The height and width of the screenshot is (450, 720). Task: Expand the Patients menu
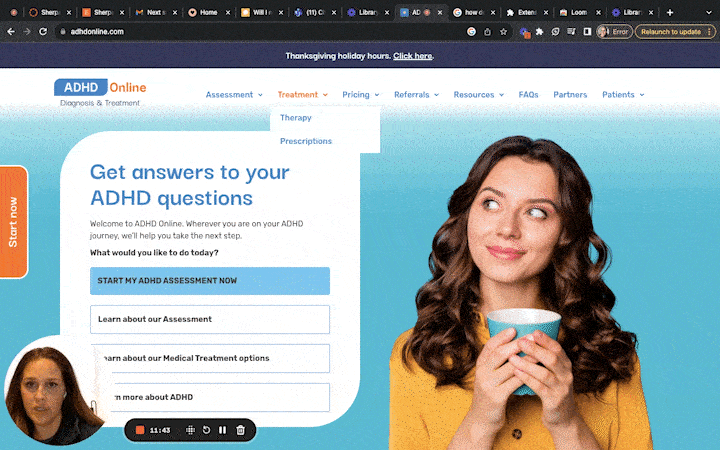[x=623, y=95]
